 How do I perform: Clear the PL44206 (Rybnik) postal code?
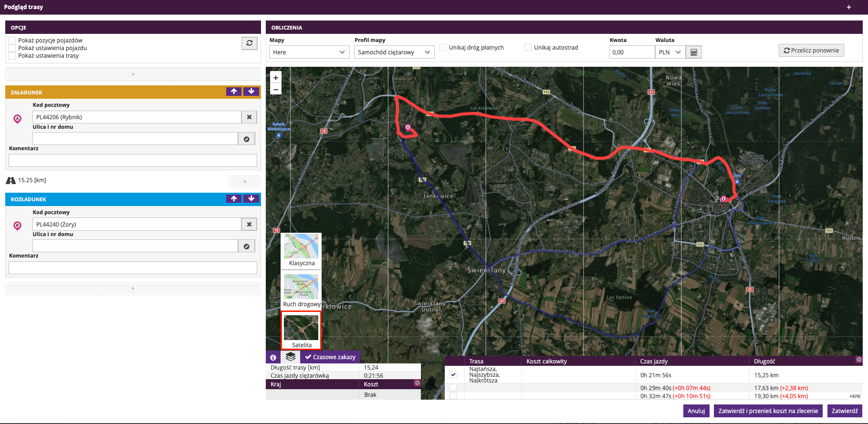tap(249, 117)
